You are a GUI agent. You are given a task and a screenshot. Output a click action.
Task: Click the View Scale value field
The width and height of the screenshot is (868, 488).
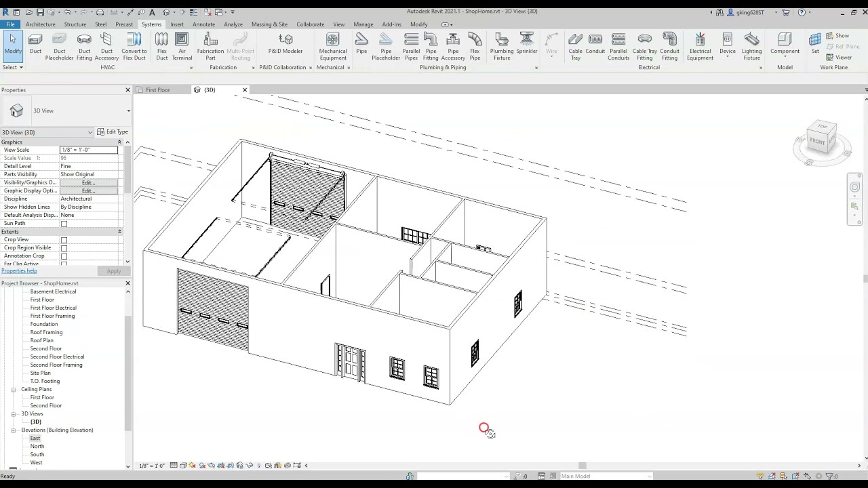pyautogui.click(x=89, y=150)
